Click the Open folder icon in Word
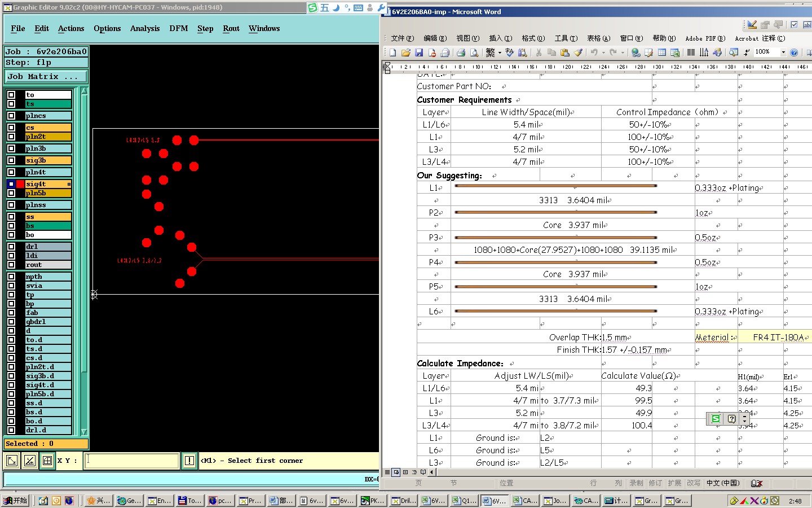 click(x=405, y=52)
